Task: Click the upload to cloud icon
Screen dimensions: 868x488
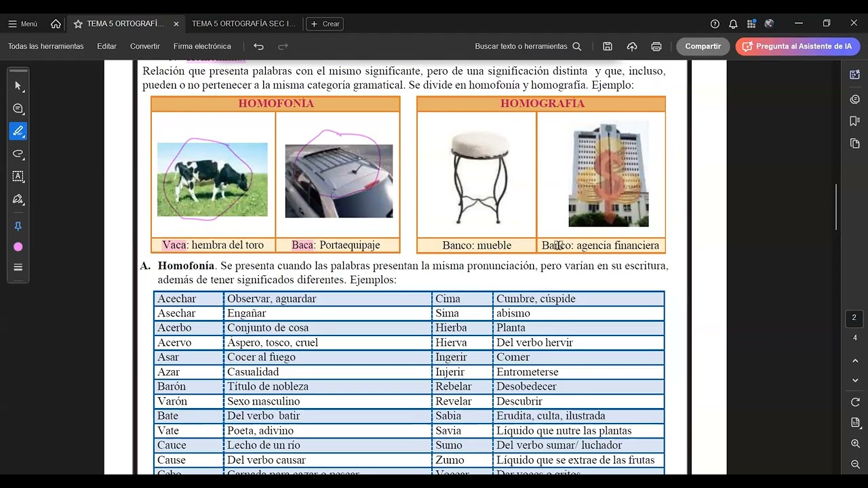Action: click(x=632, y=46)
